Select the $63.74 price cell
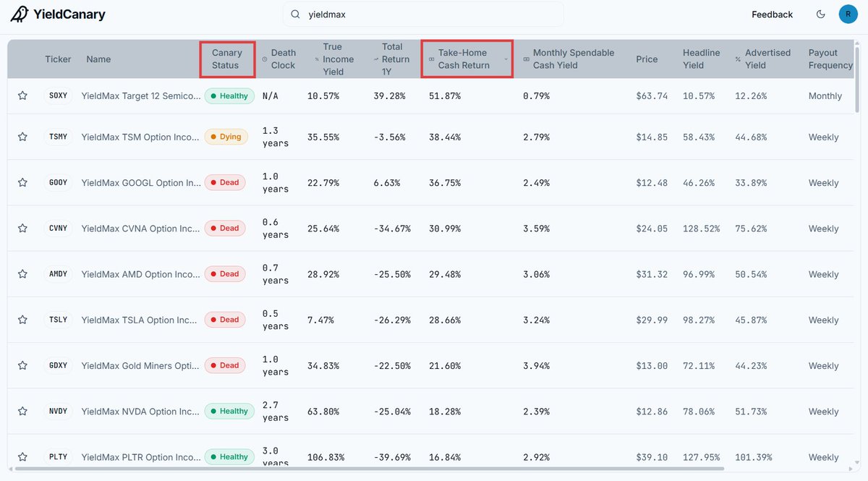The height and width of the screenshot is (481, 868). click(x=652, y=95)
